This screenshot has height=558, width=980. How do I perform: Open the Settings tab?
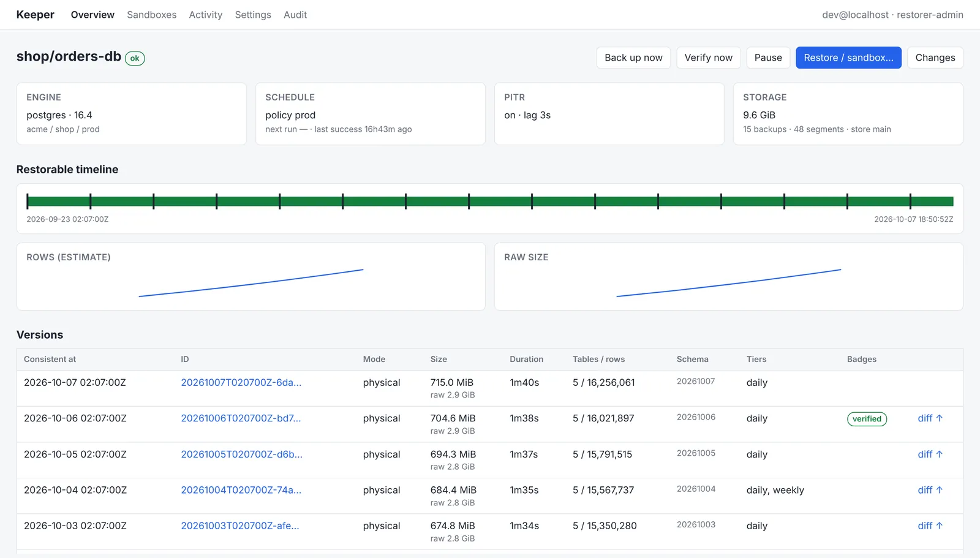click(x=253, y=15)
